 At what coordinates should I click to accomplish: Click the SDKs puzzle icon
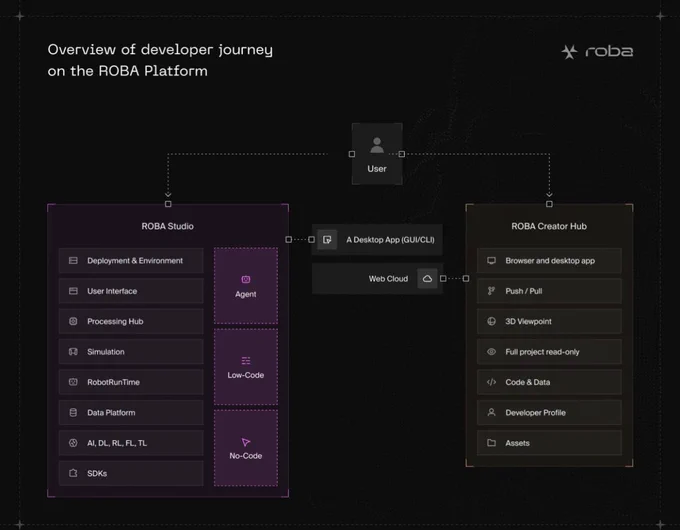click(x=73, y=473)
